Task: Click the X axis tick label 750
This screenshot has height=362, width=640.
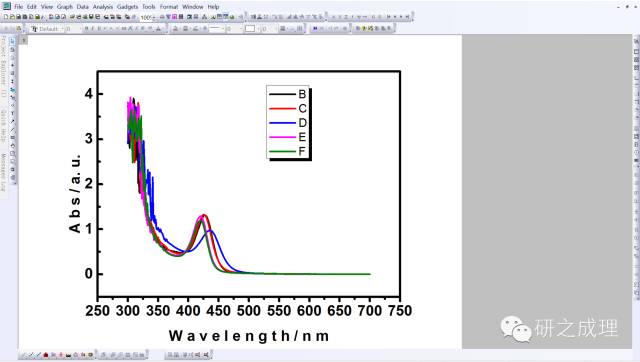Action: pyautogui.click(x=400, y=311)
